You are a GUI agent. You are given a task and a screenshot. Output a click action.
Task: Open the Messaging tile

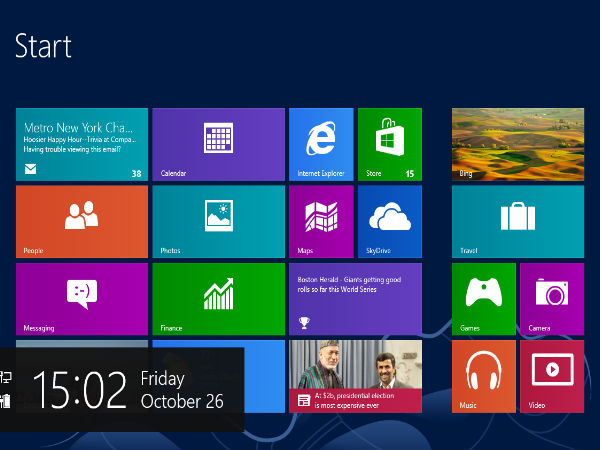point(82,299)
